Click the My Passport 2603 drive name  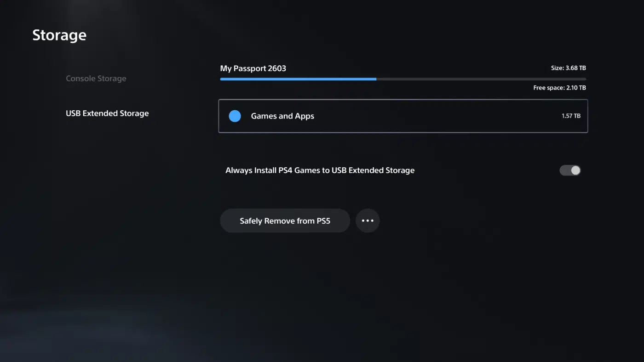[253, 68]
